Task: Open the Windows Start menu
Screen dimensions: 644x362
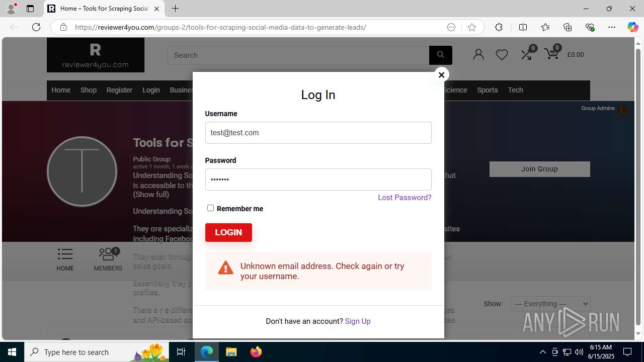Action: 12,352
